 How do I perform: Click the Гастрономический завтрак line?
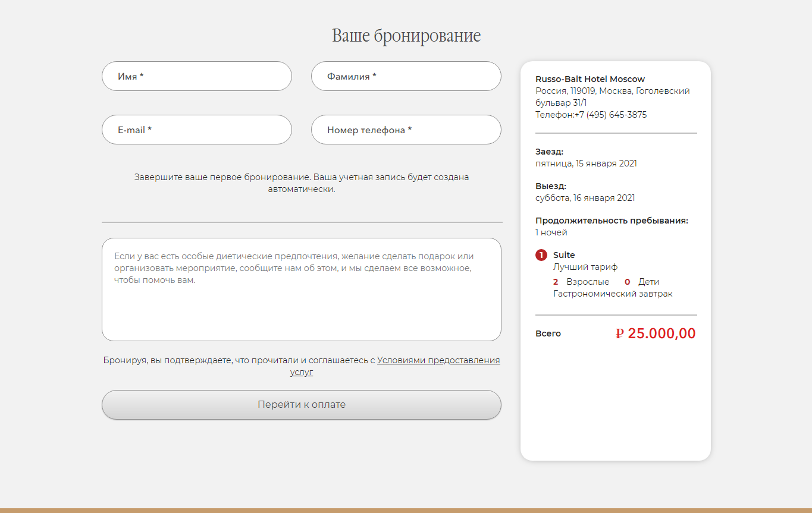(x=613, y=294)
